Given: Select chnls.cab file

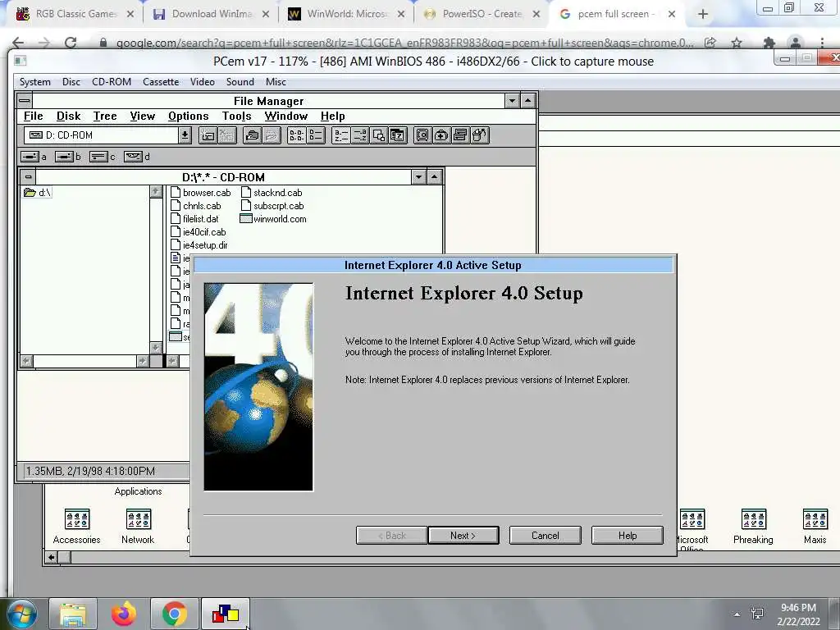Looking at the screenshot, I should coord(196,206).
